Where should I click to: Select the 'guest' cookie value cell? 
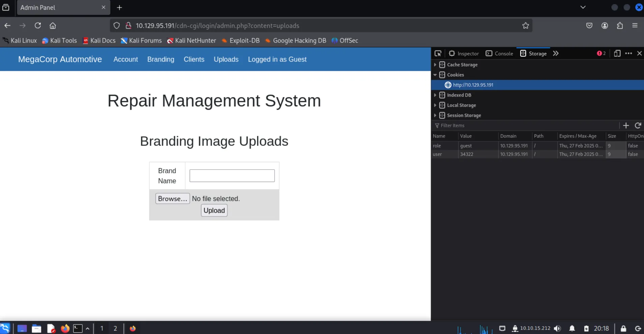[x=478, y=146]
